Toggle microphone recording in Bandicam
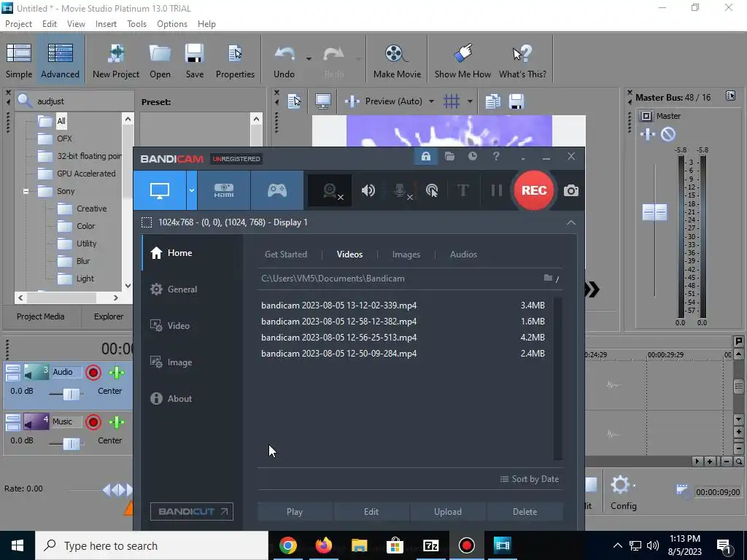 [x=401, y=190]
